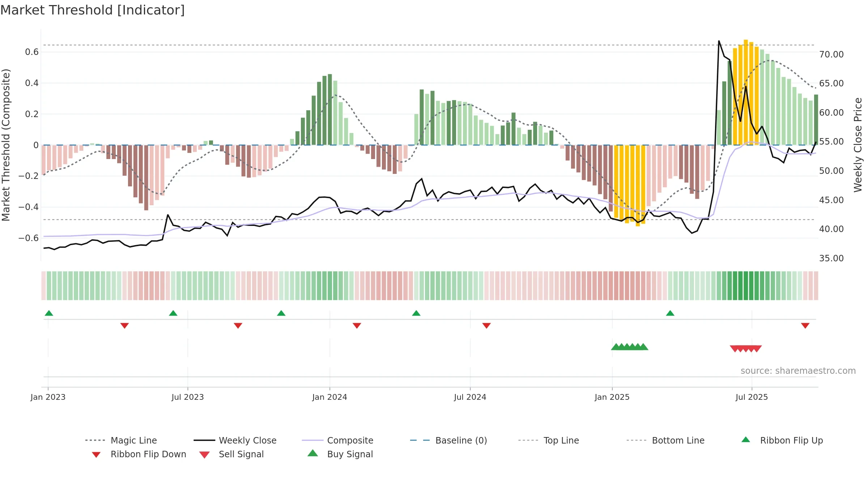The width and height of the screenshot is (868, 488).
Task: Toggle the Magic Line legend entry
Action: click(121, 440)
